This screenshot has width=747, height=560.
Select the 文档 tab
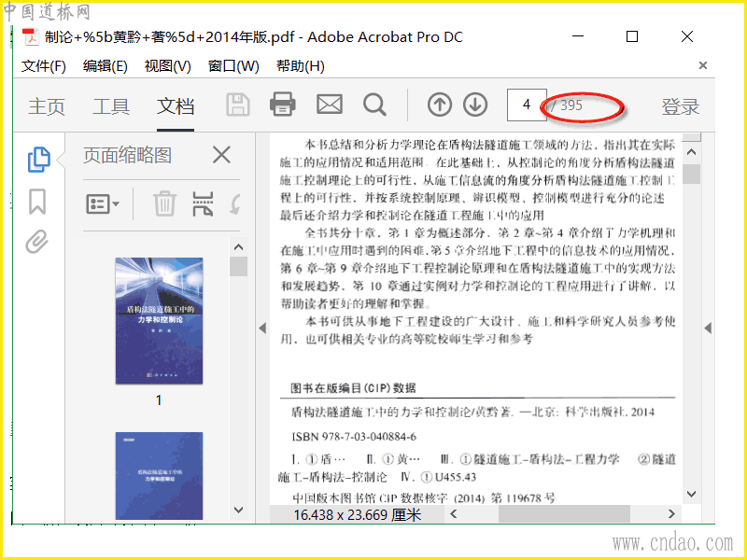click(x=176, y=105)
